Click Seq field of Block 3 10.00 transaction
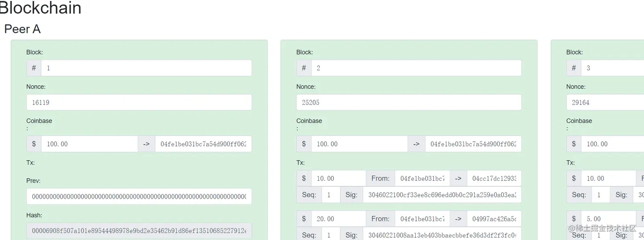 coord(601,194)
